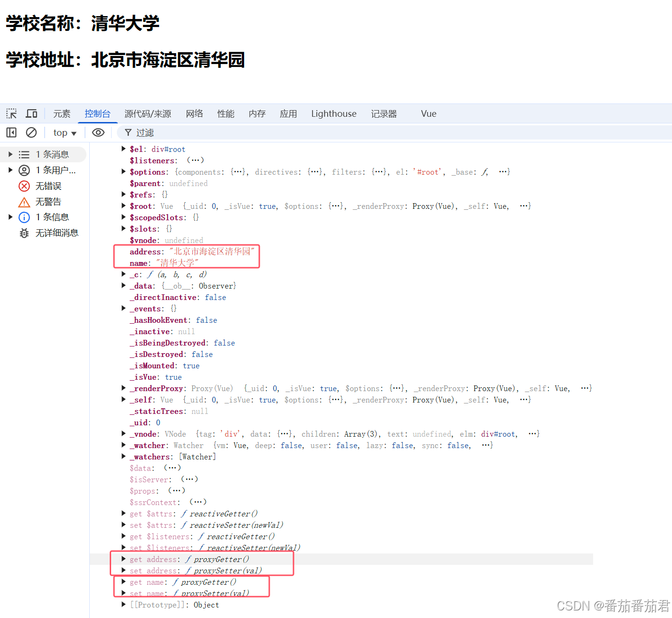This screenshot has width=672, height=618.
Task: Open the Vue panel tab
Action: (x=428, y=113)
